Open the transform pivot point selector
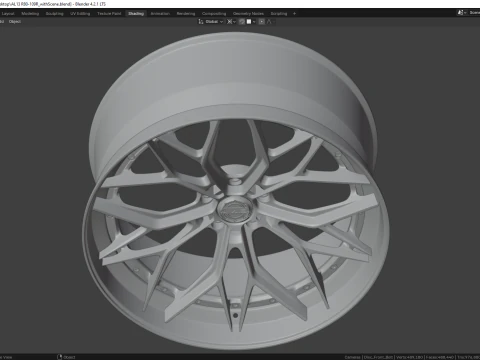The image size is (480, 360). pyautogui.click(x=231, y=22)
